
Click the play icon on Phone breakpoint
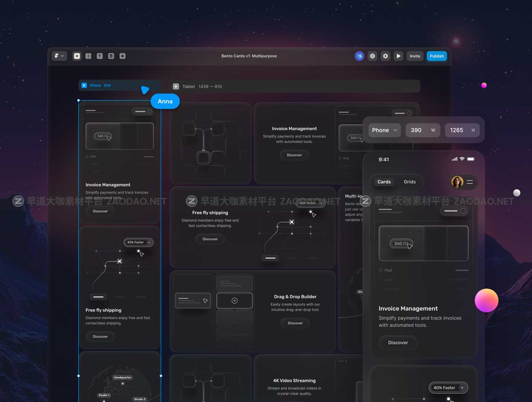[84, 85]
